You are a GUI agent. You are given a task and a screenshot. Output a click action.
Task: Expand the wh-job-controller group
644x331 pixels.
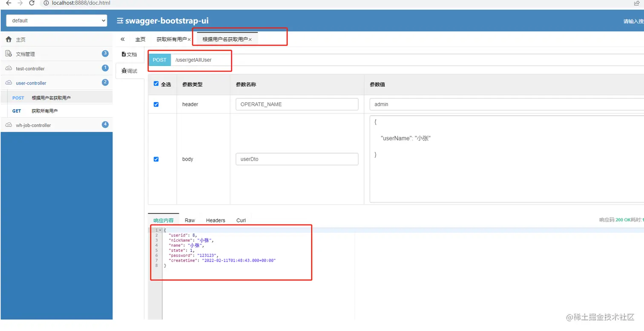click(x=57, y=125)
